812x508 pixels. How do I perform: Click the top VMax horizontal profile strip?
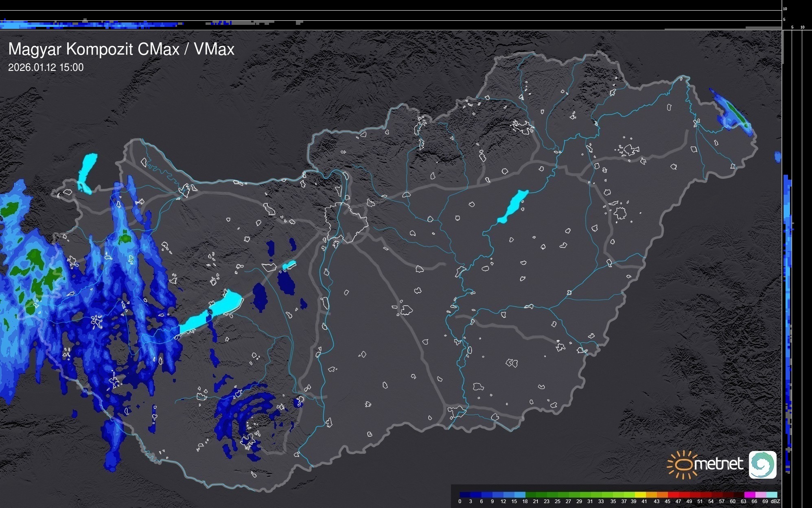coord(122,24)
